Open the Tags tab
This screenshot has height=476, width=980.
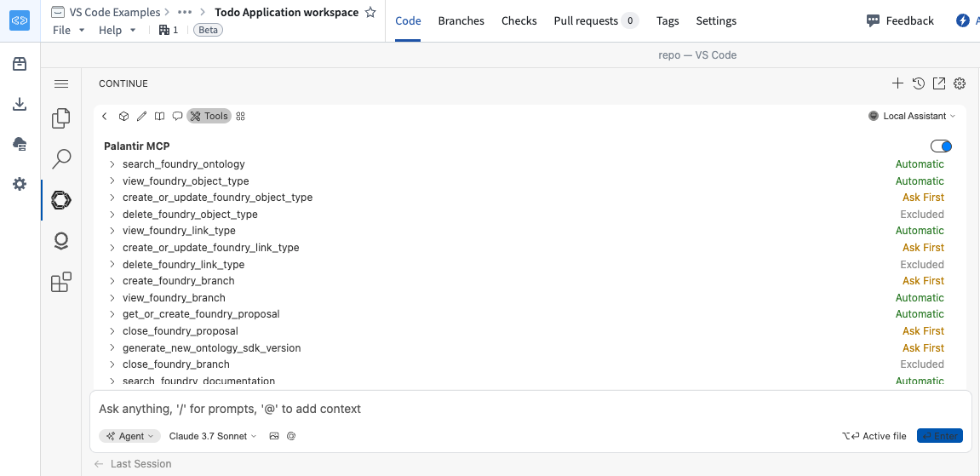(668, 20)
